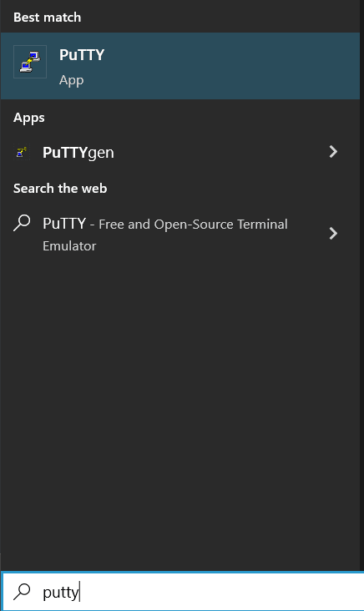
Task: Click the "Search the web" section header
Action: pos(60,189)
